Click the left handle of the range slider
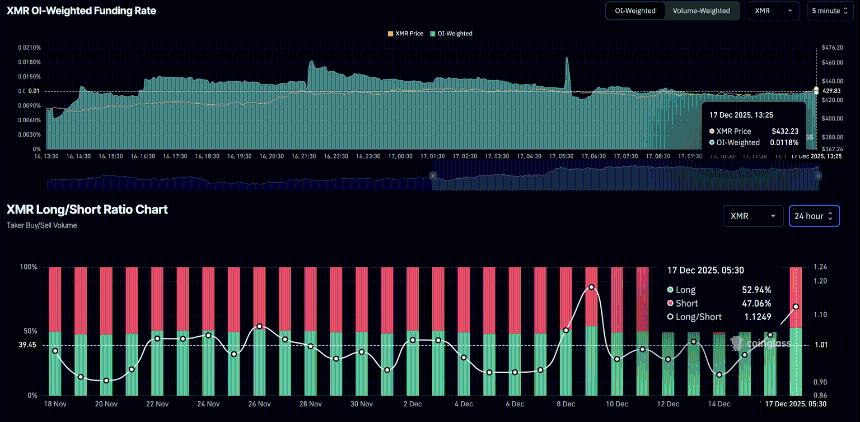The width and height of the screenshot is (860, 422). point(432,175)
